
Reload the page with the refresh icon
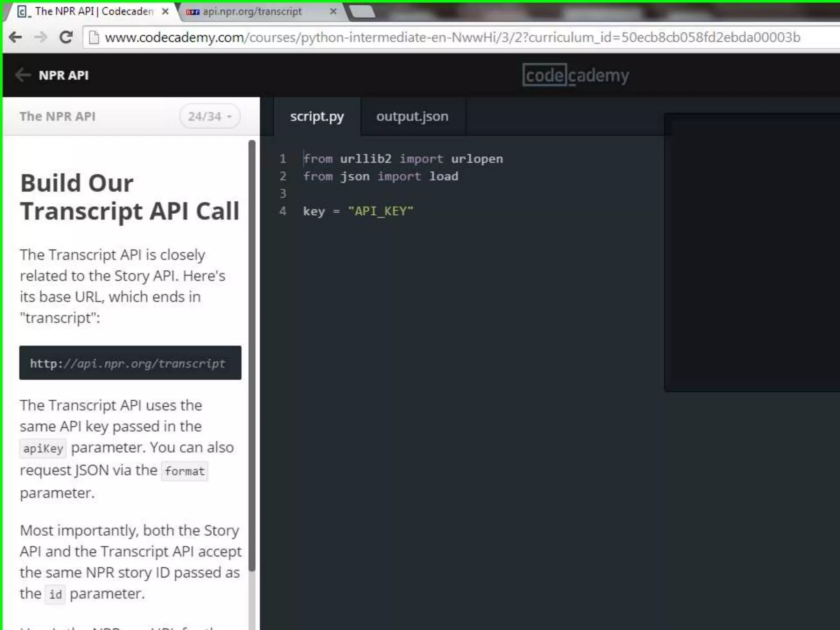pyautogui.click(x=66, y=38)
